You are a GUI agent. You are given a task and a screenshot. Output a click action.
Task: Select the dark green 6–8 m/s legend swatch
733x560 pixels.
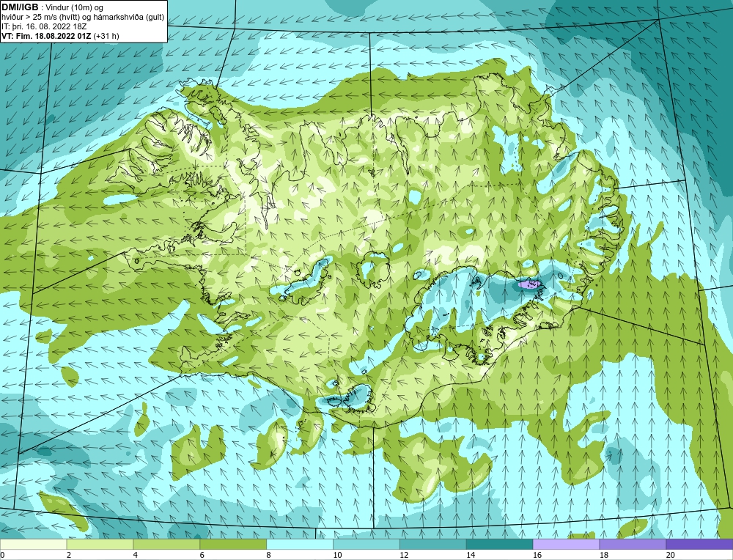233,544
